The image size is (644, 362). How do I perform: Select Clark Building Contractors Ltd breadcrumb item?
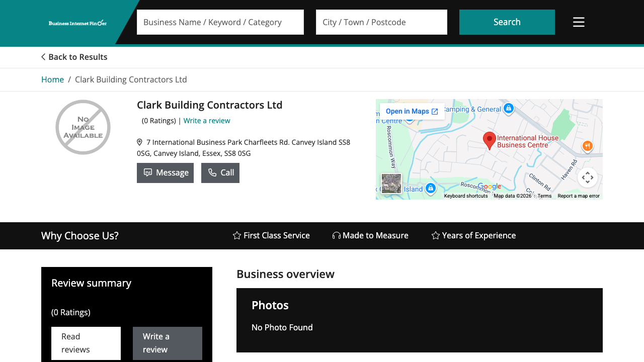131,79
